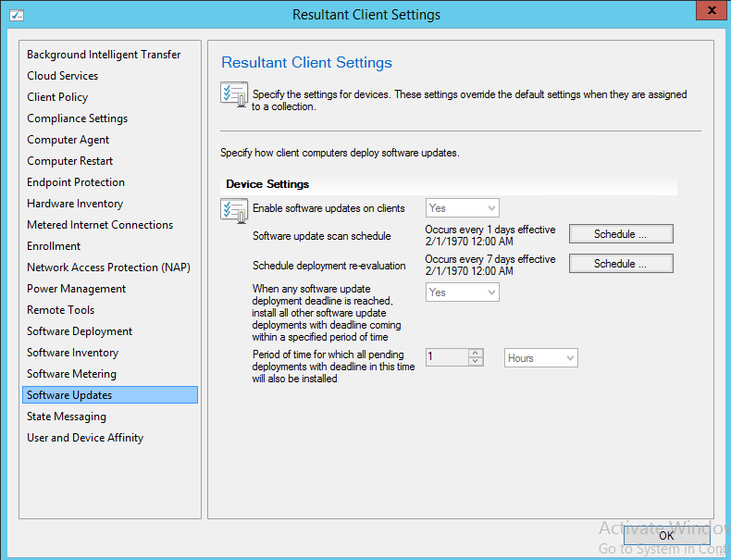Expand the Hours time unit dropdown
The height and width of the screenshot is (560, 731).
[x=541, y=358]
